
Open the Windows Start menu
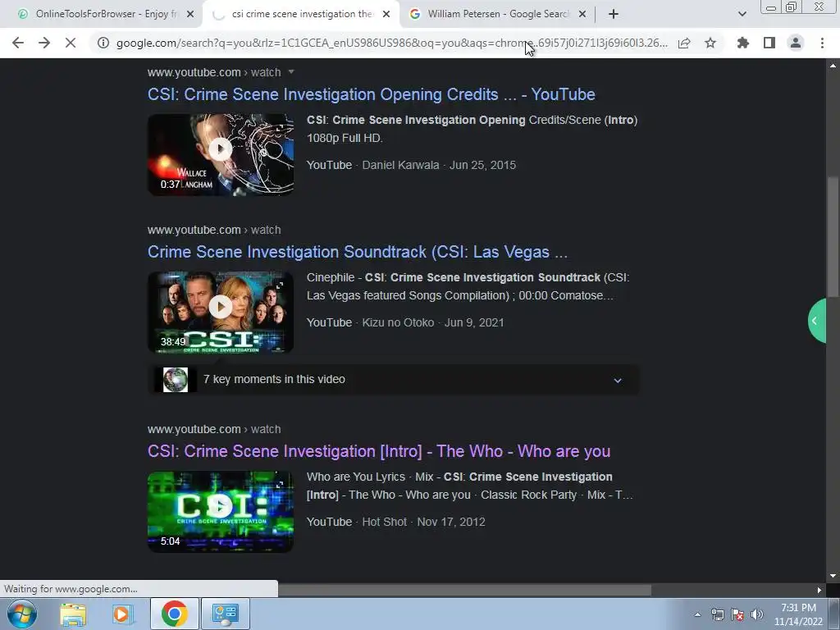click(21, 614)
